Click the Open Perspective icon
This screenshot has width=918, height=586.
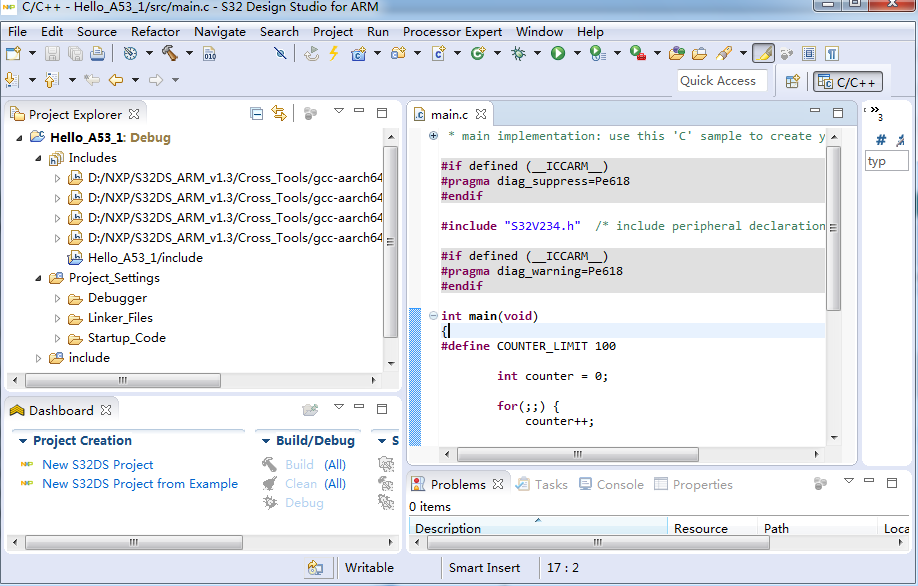coord(793,81)
